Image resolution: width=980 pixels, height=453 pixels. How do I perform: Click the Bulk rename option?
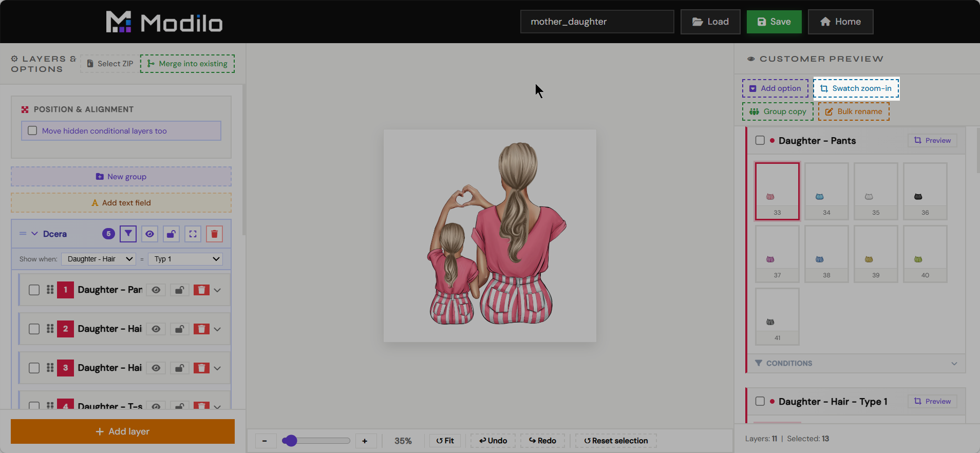[x=854, y=111]
